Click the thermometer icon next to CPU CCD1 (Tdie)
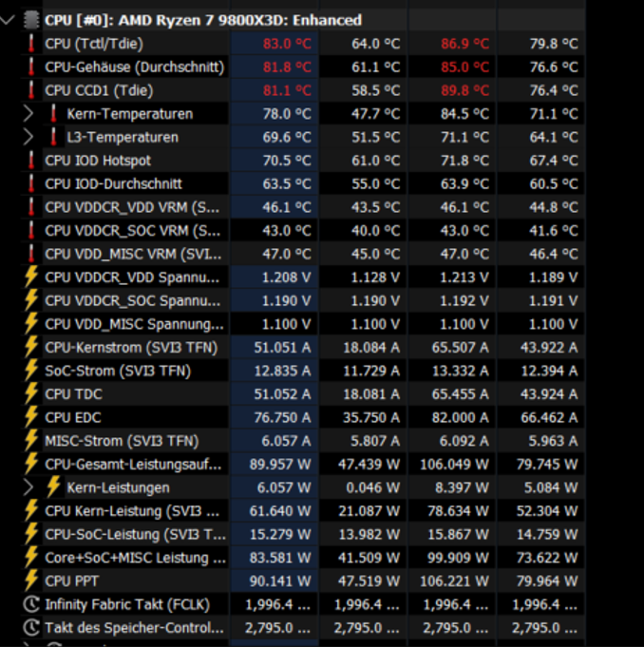This screenshot has width=644, height=647. pos(31,90)
